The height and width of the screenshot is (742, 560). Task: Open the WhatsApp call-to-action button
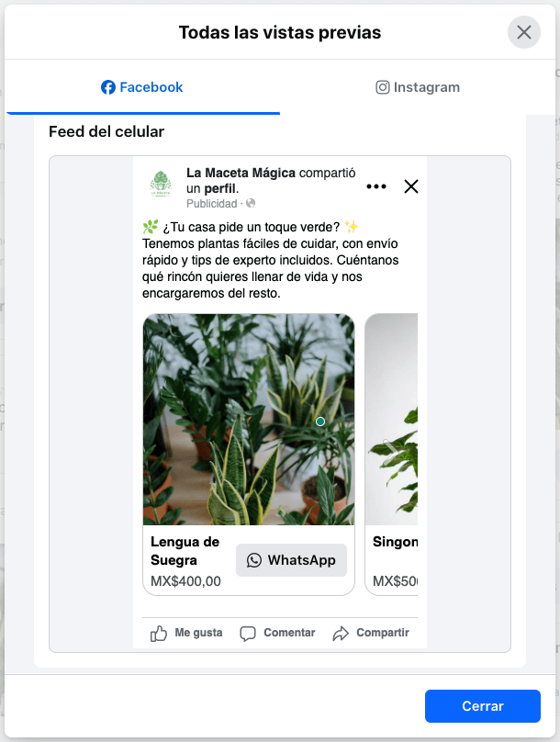(291, 559)
